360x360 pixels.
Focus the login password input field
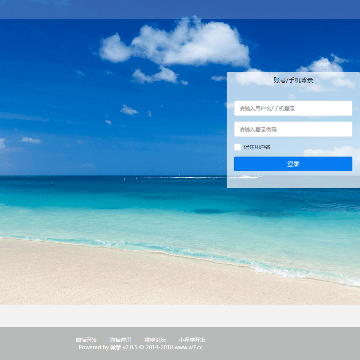coord(293,129)
